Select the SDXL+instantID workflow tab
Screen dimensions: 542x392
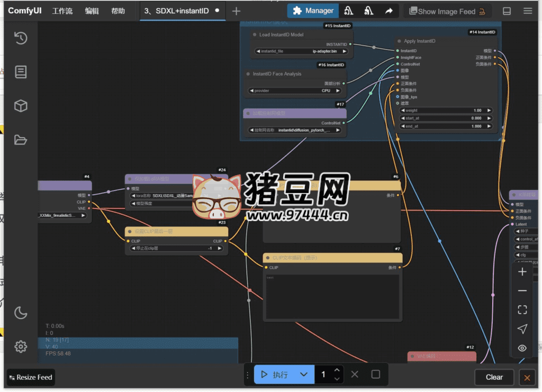177,11
